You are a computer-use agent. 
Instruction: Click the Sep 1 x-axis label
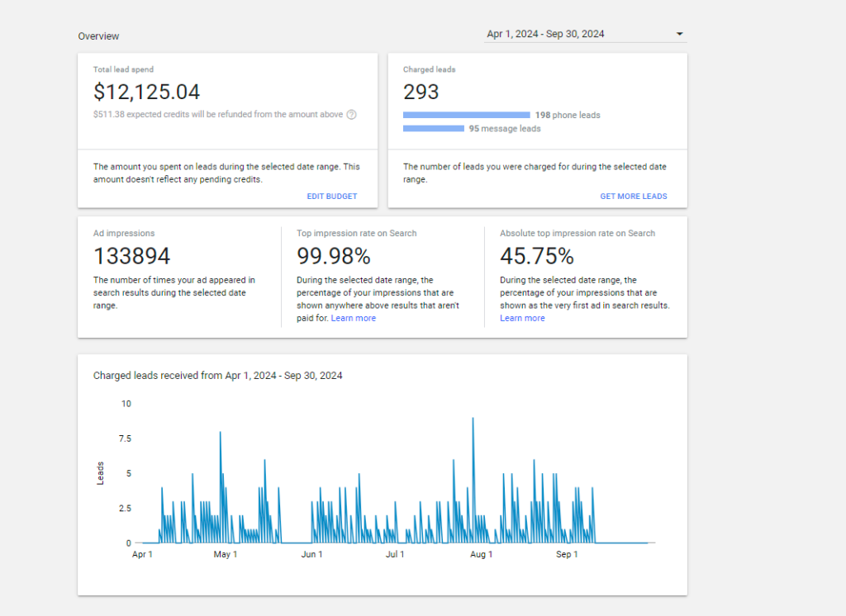coord(567,555)
